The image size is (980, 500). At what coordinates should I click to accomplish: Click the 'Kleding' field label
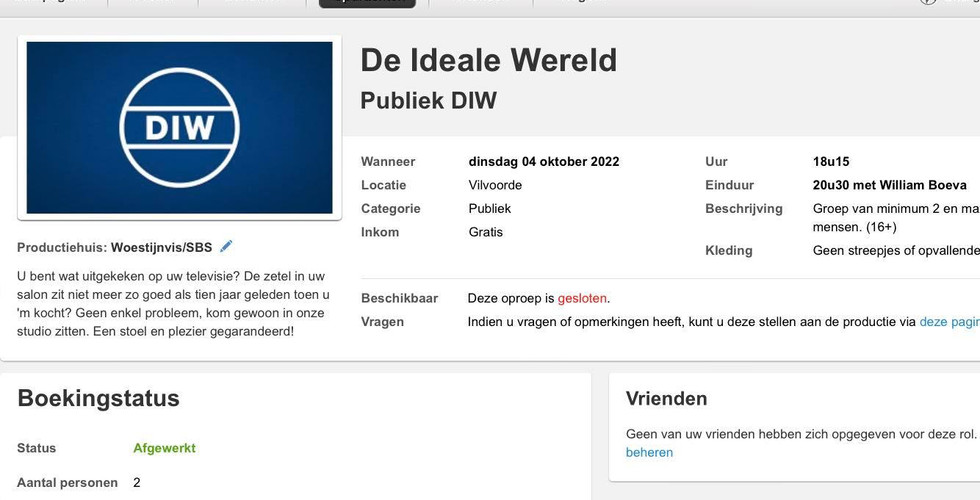[729, 251]
